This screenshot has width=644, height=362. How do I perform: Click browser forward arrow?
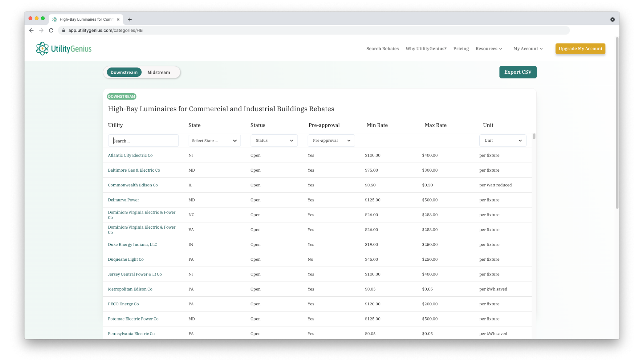[41, 30]
